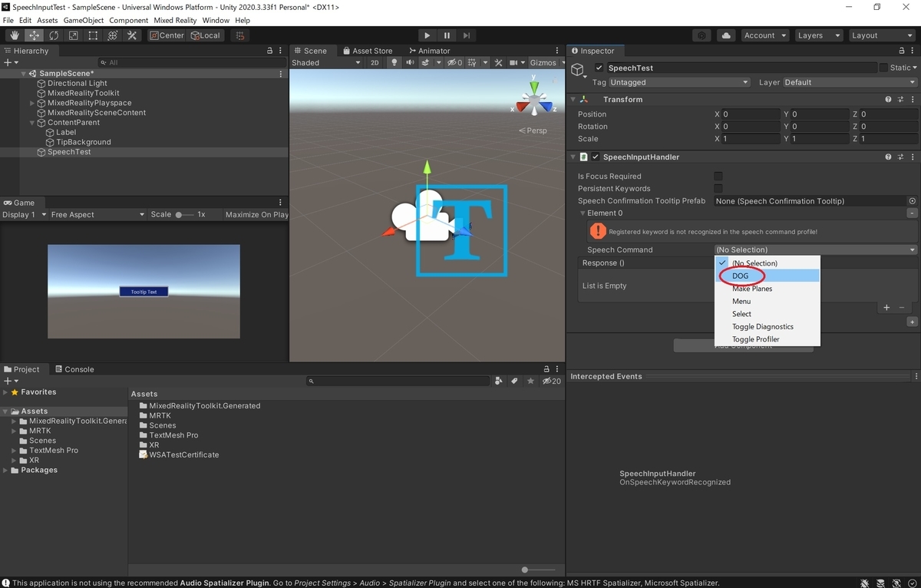Viewport: 921px width, 588px height.
Task: Open Shaded draw mode dropdown
Action: tap(326, 63)
